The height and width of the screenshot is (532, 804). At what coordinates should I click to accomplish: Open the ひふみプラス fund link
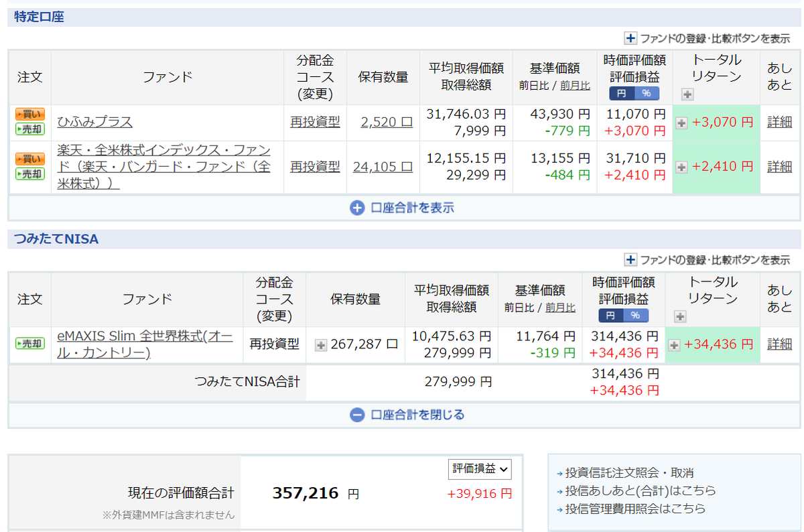pos(94,122)
